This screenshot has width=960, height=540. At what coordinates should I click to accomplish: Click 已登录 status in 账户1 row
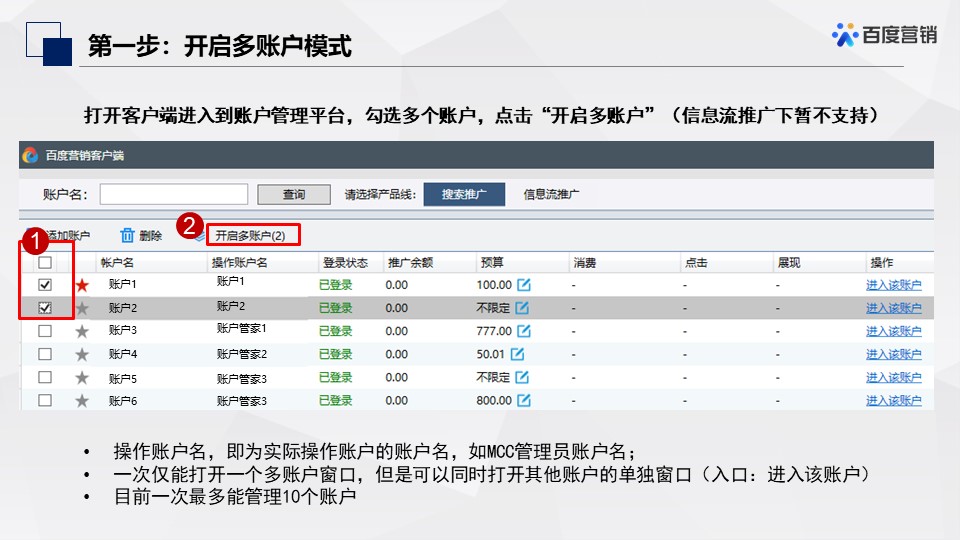(x=336, y=285)
